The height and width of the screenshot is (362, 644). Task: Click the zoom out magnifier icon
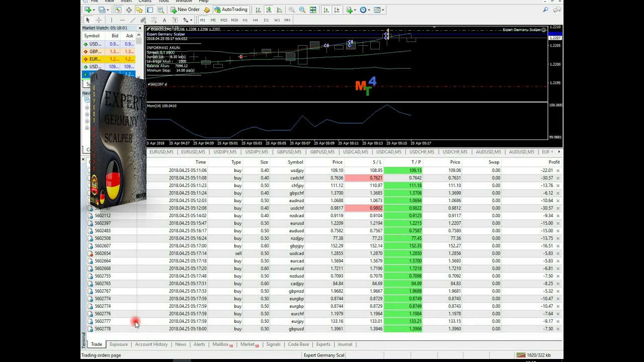(302, 10)
